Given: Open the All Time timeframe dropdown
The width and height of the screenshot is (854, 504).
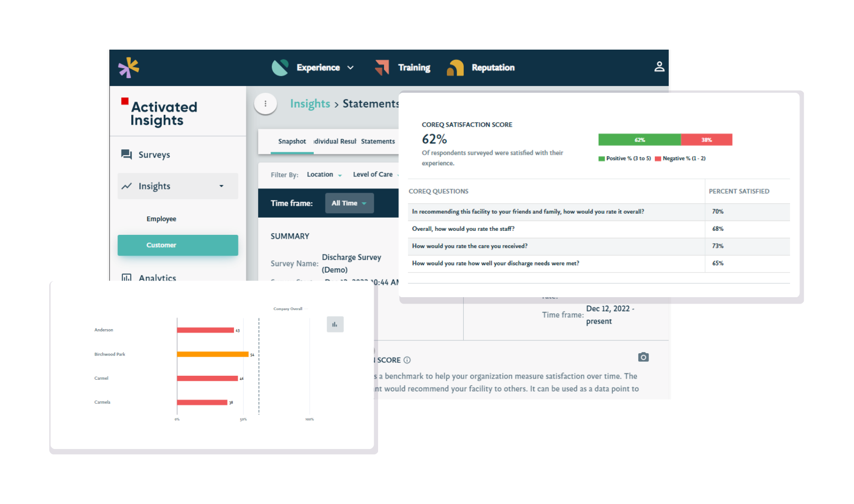Looking at the screenshot, I should tap(349, 203).
